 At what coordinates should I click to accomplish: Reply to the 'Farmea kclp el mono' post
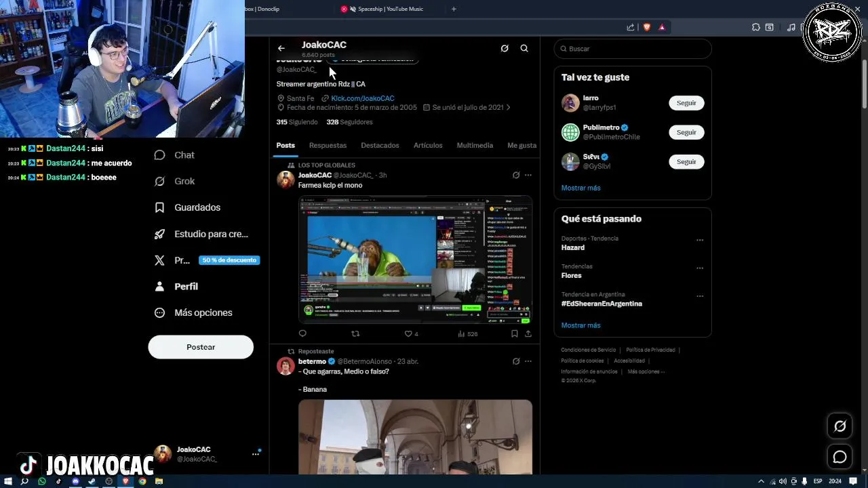pos(302,333)
